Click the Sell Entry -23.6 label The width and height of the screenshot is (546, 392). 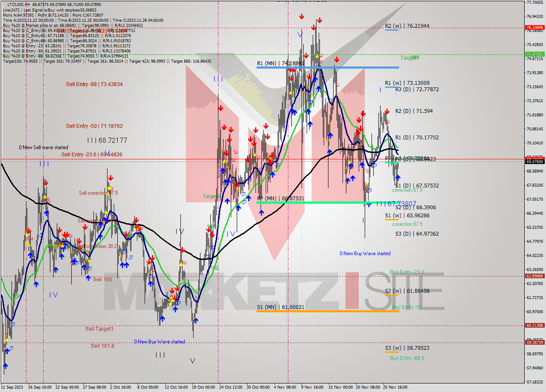[x=92, y=154]
